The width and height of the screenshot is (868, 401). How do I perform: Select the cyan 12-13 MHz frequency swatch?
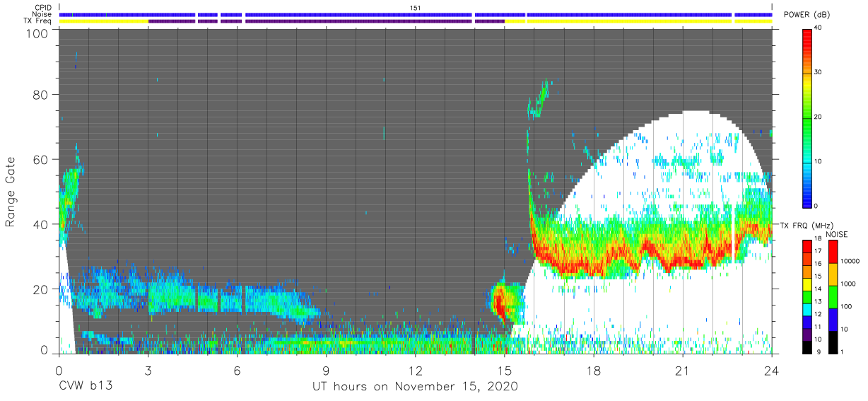[807, 310]
